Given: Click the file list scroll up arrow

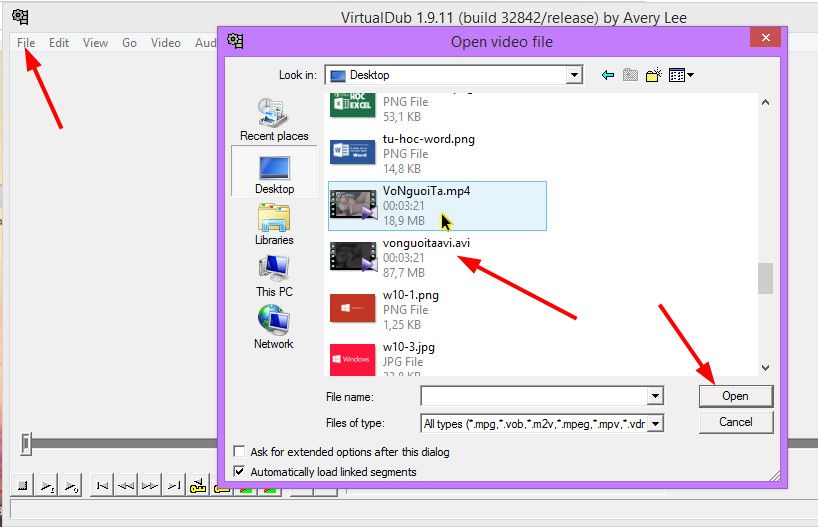Looking at the screenshot, I should [x=765, y=102].
